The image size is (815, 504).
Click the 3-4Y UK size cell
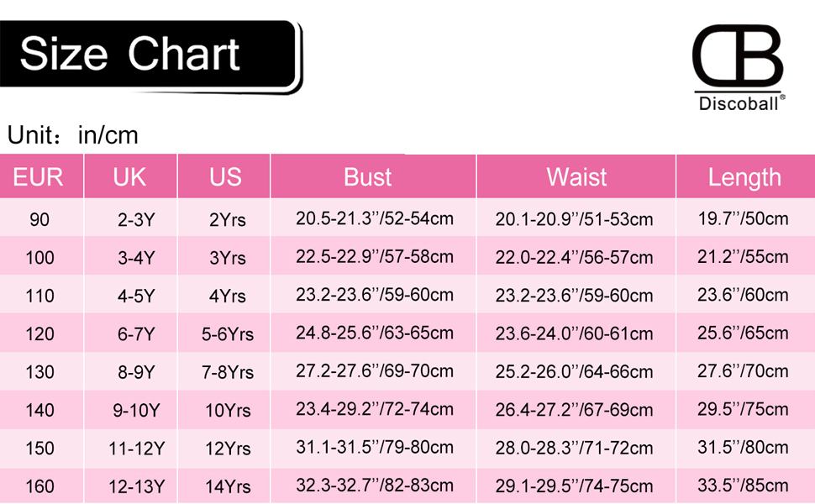[x=136, y=258]
